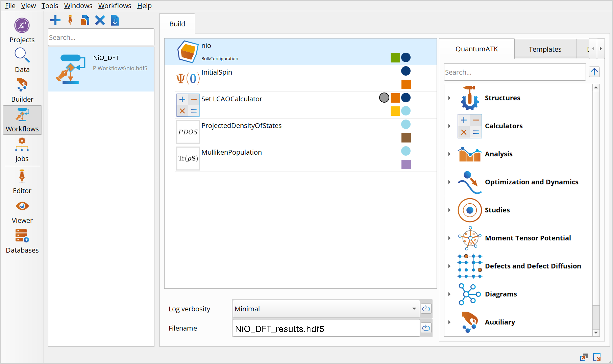Select the ProjectedDensityOfStates block
Viewport: 613px width, 364px height.
point(241,126)
